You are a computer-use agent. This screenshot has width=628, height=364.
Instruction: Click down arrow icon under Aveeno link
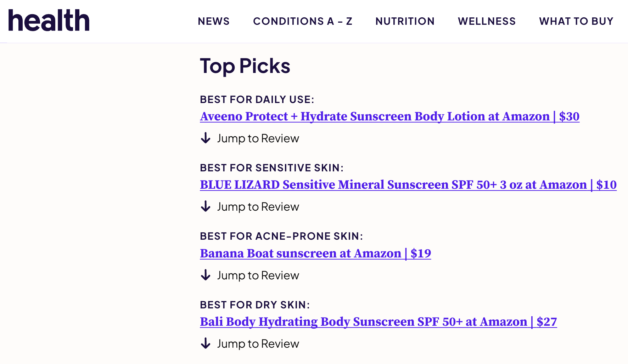pos(206,138)
